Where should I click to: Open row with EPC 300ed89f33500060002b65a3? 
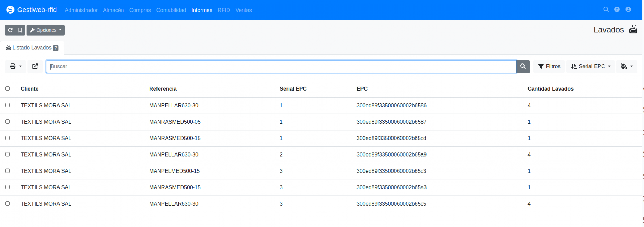coord(321,187)
